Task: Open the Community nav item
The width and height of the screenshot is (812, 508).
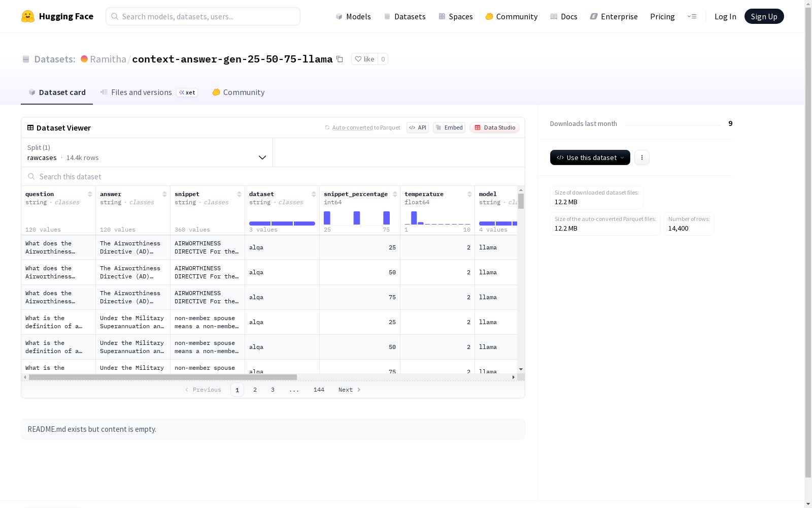Action: [x=512, y=16]
